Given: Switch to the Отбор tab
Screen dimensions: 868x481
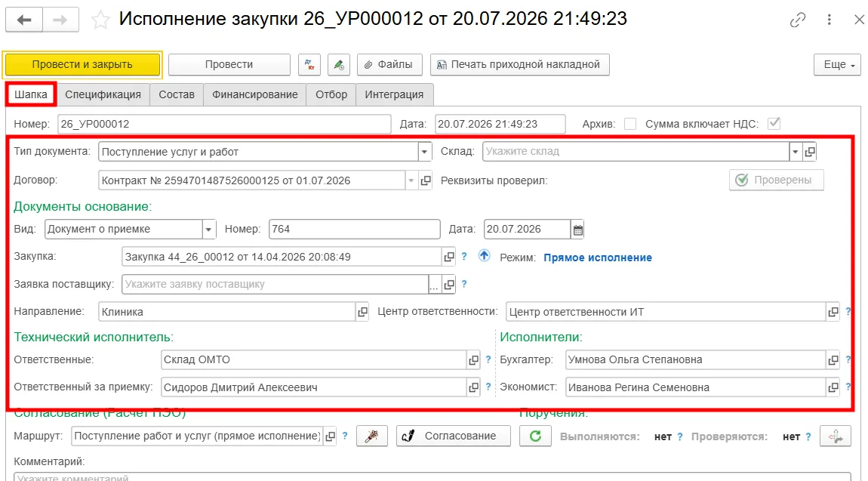Looking at the screenshot, I should pos(331,94).
